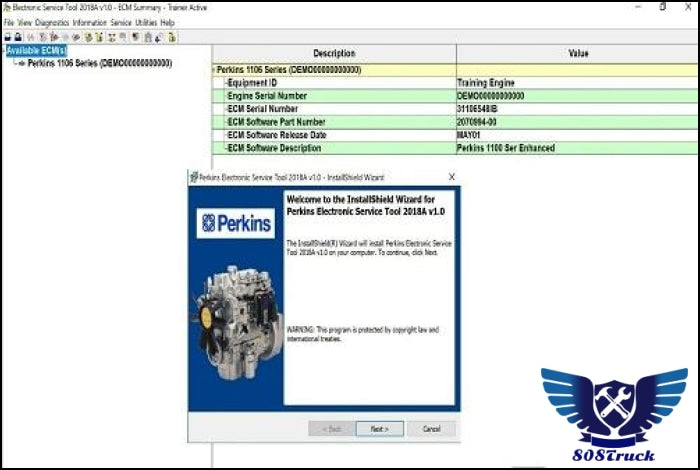
Task: Open the Service menu
Action: [120, 22]
